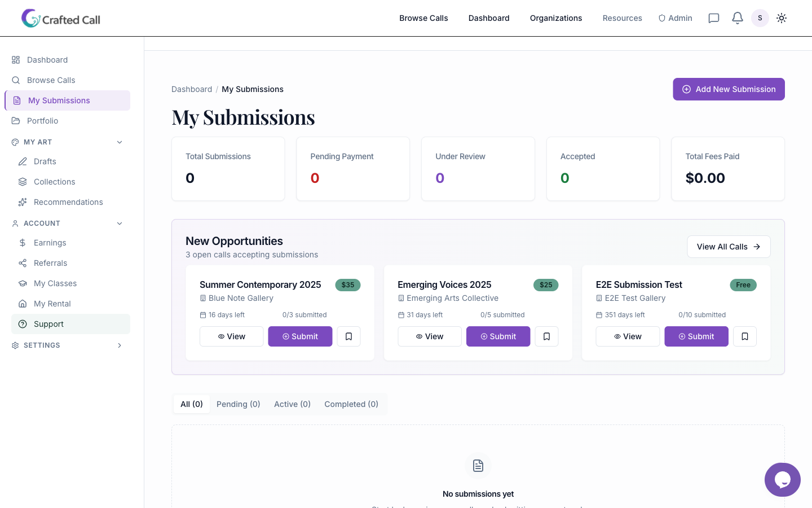Collapse the Account sidebar section
Screen dimensions: 812x508
click(x=120, y=224)
